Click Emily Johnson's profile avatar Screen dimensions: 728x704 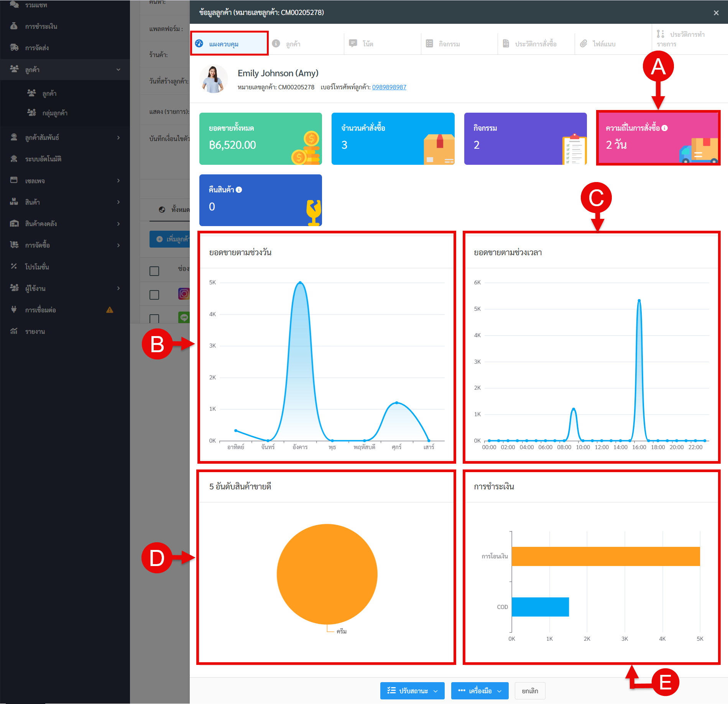click(213, 79)
